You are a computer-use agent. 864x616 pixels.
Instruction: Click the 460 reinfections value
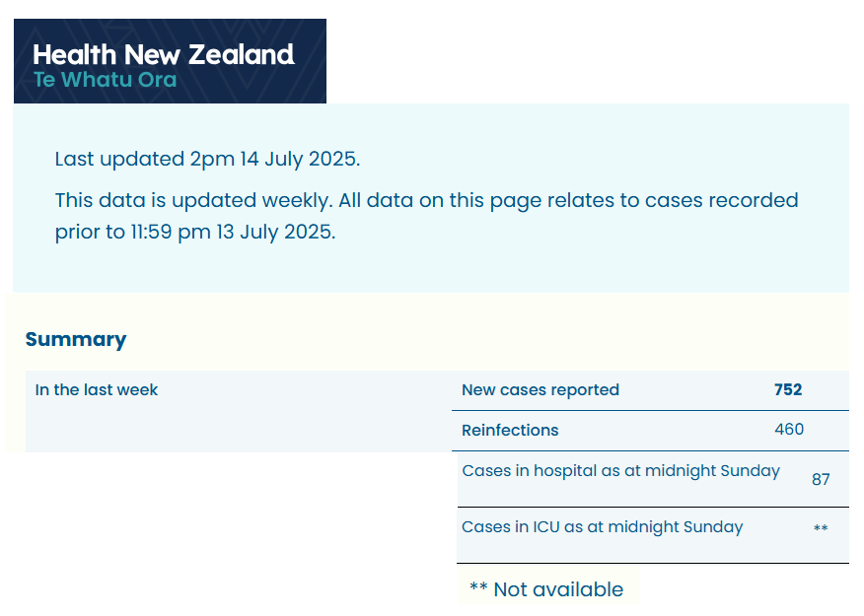click(789, 430)
